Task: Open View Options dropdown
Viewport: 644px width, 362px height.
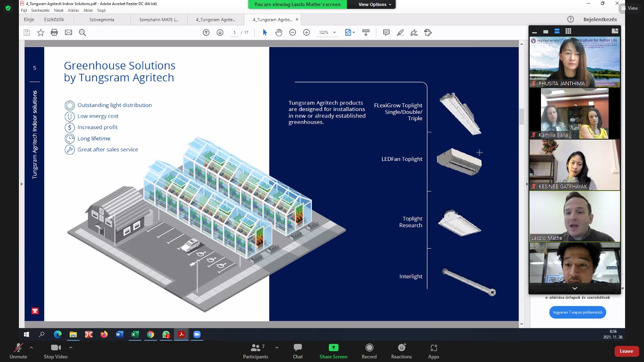Action: point(375,4)
